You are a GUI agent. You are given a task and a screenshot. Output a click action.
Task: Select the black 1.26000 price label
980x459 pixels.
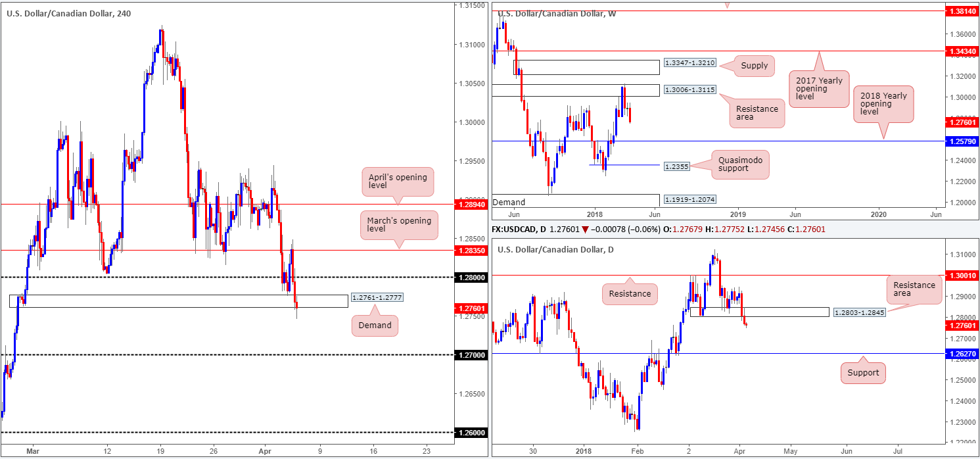(x=471, y=433)
